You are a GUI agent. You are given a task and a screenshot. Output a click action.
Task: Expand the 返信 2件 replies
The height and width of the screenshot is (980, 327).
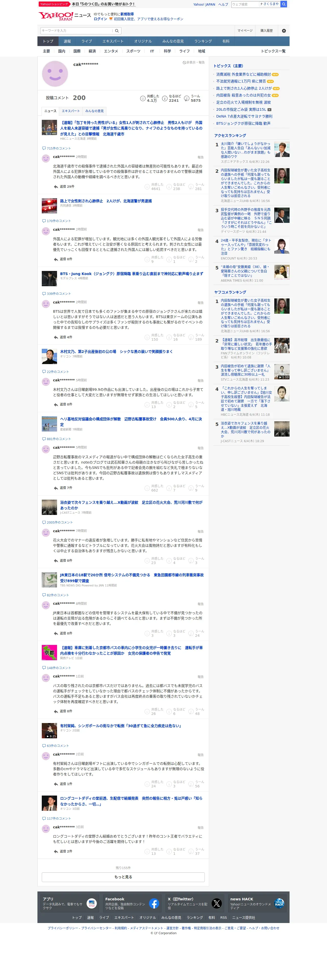[63, 852]
